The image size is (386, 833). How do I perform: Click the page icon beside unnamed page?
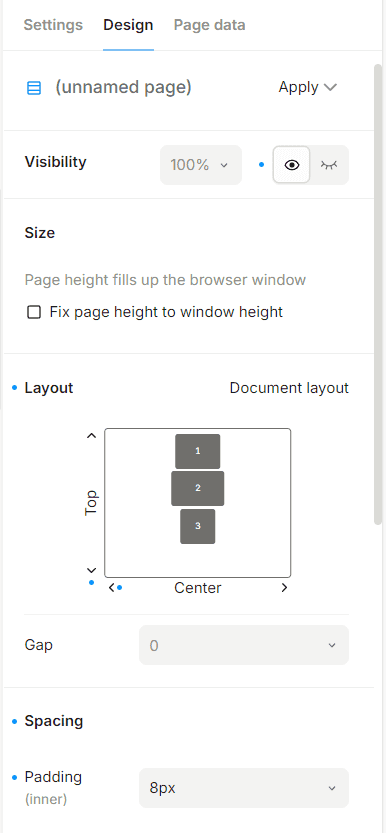(34, 88)
